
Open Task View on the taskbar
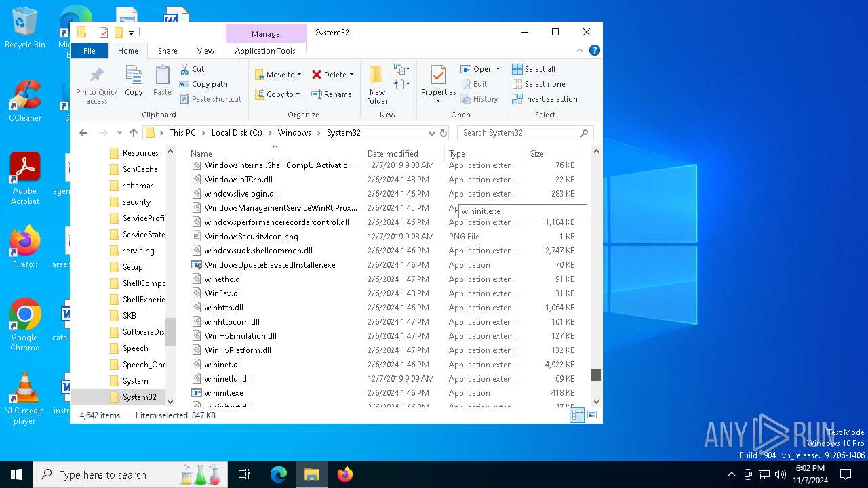click(x=244, y=474)
